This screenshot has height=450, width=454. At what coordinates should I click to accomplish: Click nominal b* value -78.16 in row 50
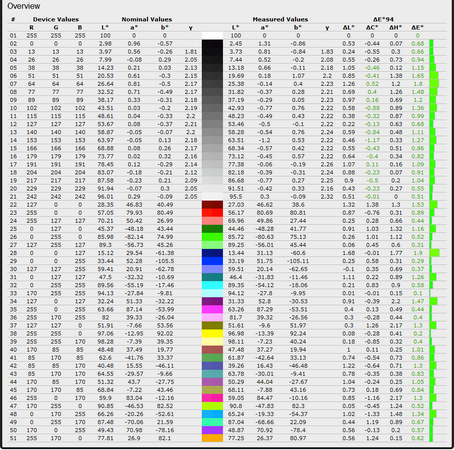pos(165,430)
